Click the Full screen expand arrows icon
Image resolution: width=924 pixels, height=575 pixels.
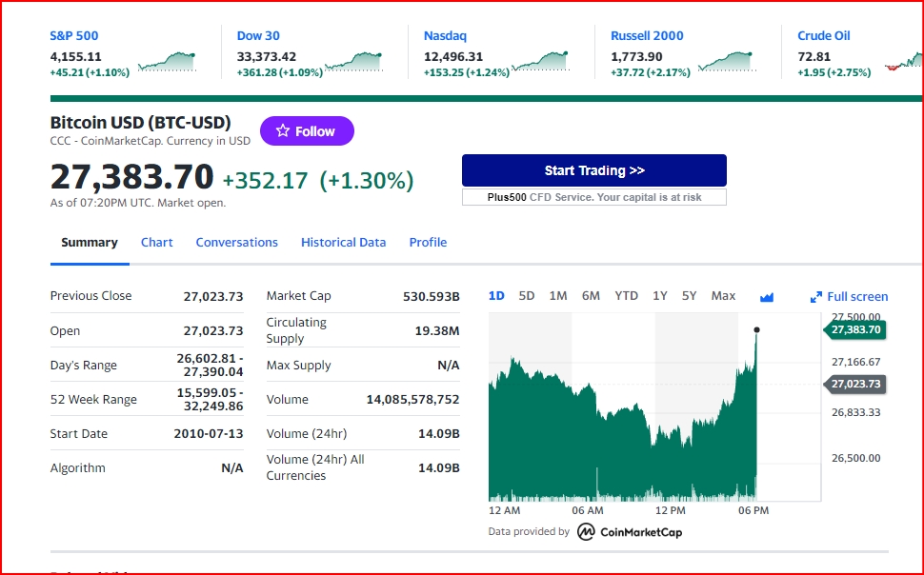[x=816, y=297]
